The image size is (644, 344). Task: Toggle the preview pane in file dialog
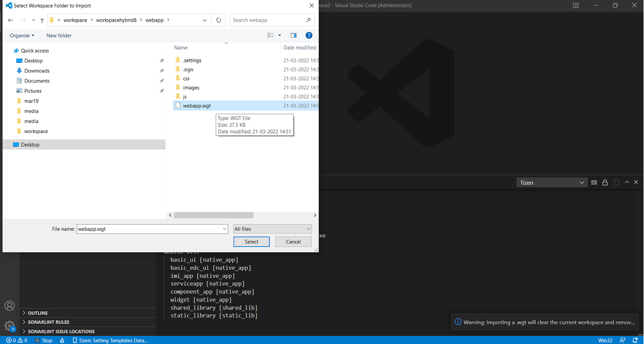(x=293, y=36)
